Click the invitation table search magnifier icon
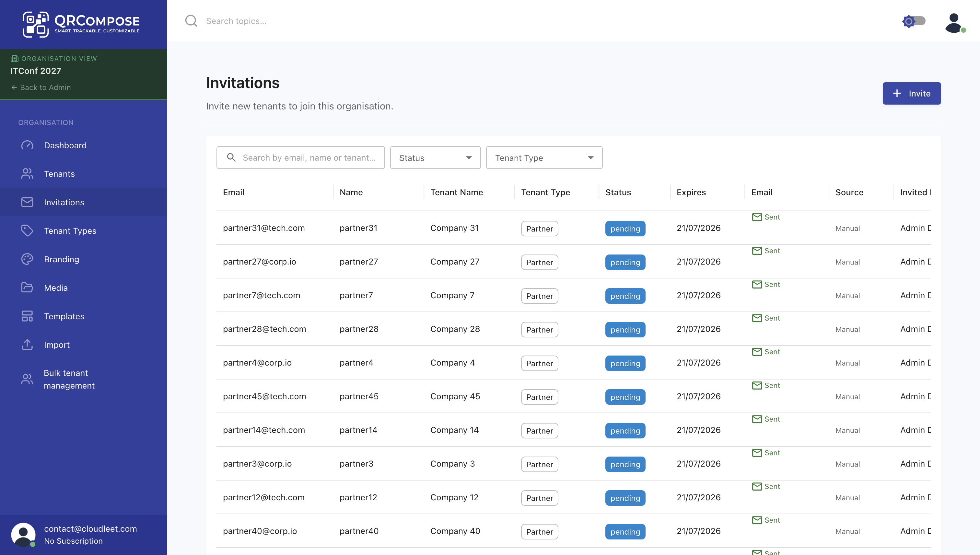Viewport: 980px width, 555px height. 231,157
